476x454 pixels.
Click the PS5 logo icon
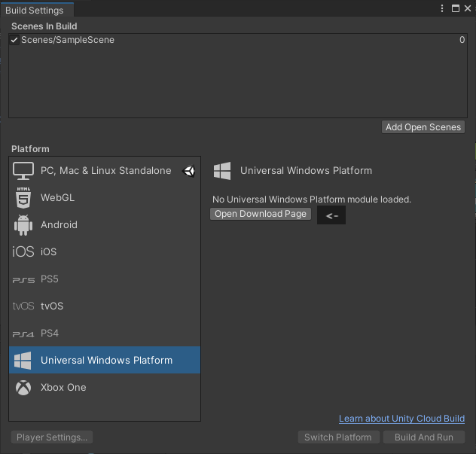click(23, 279)
